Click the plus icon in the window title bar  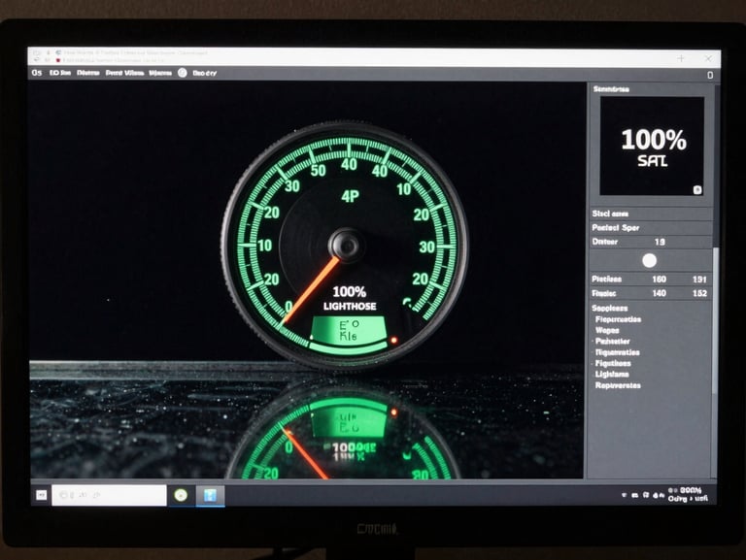[x=681, y=58]
